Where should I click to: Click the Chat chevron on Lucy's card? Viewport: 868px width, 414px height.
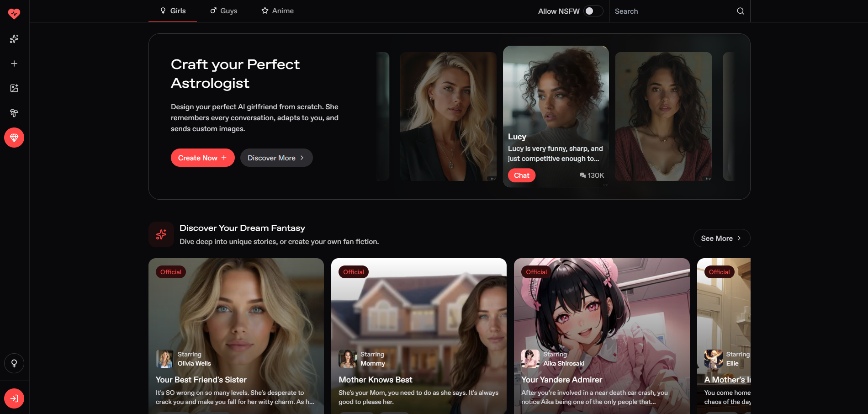[x=521, y=175]
